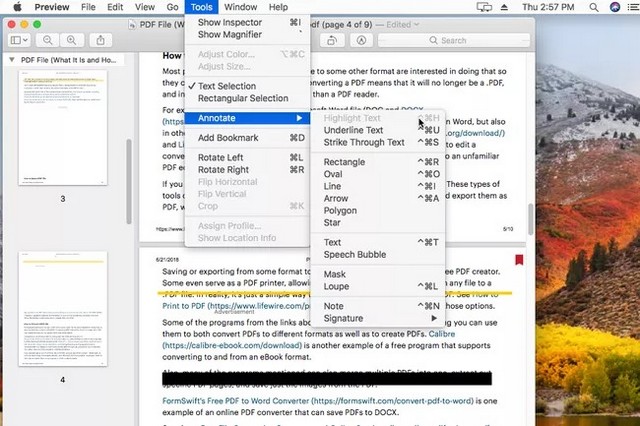Zoom out using the minus magnifier
Viewport: 640px width, 426px height.
pos(48,40)
